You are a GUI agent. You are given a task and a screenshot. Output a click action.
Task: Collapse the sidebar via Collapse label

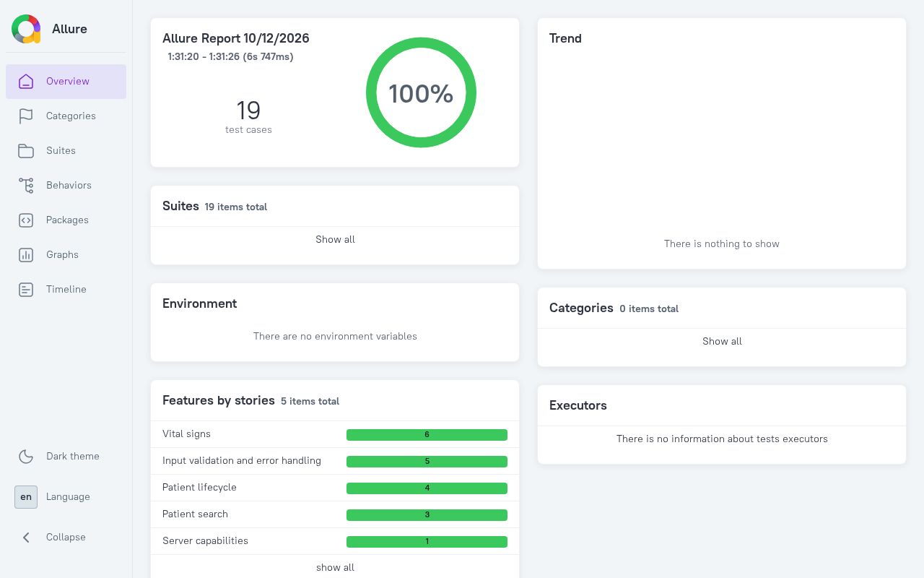click(66, 537)
